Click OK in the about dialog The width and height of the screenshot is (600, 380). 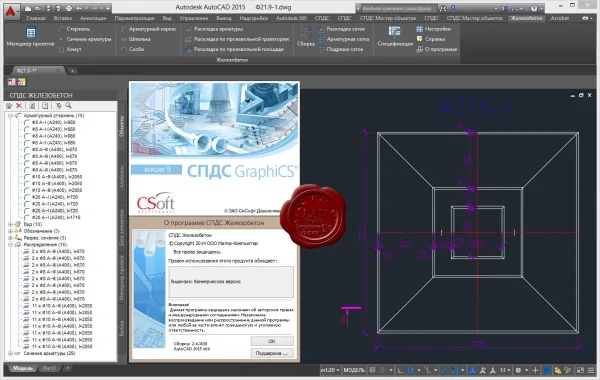coord(272,341)
